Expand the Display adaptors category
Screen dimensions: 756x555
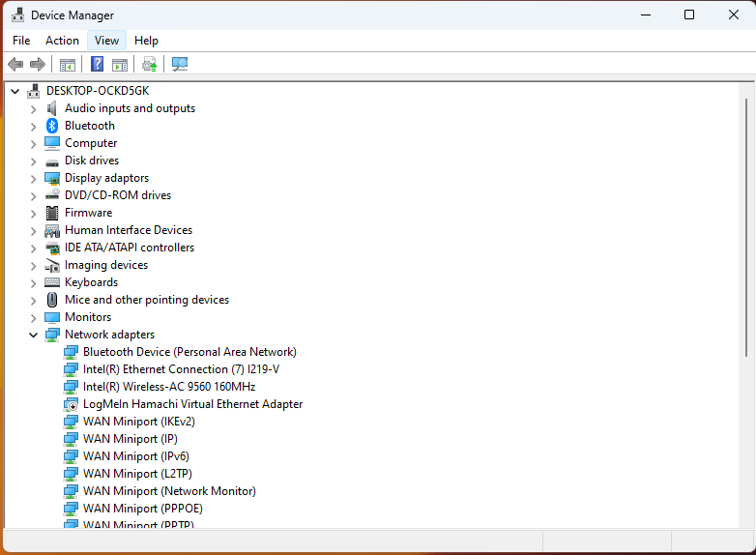pyautogui.click(x=33, y=179)
